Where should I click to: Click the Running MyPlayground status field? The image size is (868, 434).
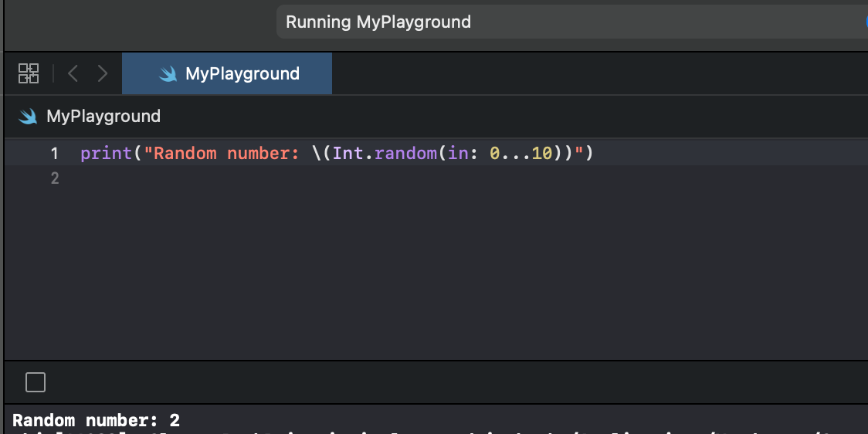point(571,22)
